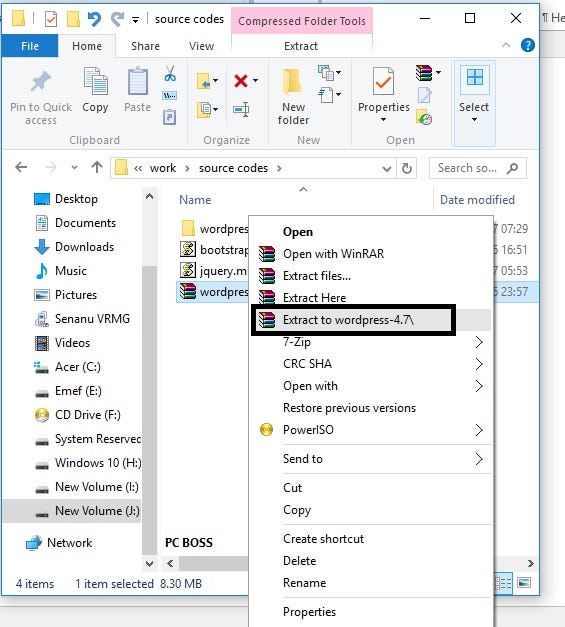Click the Easy access icon in the ribbon
Screen dimensions: 565x627
click(326, 95)
